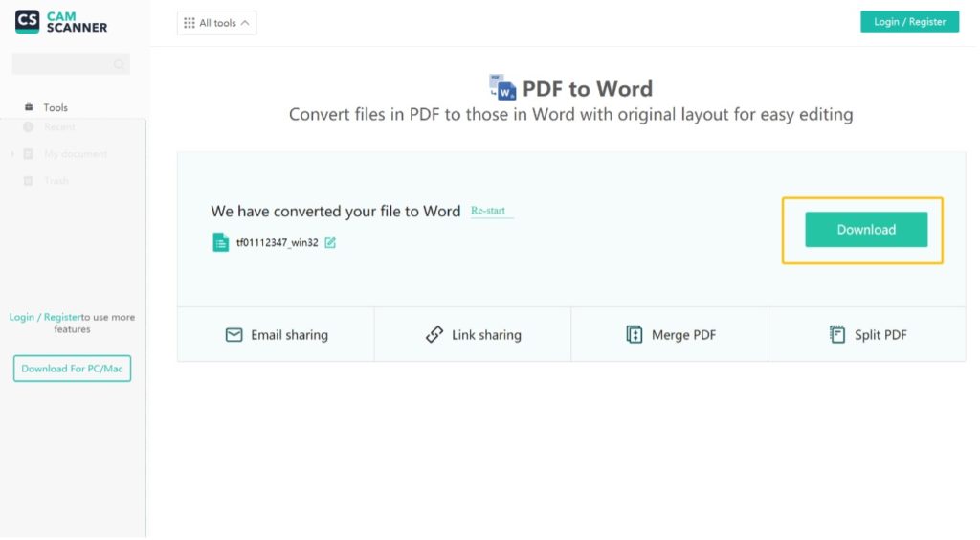
Task: Click the sidebar search field
Action: [x=71, y=64]
